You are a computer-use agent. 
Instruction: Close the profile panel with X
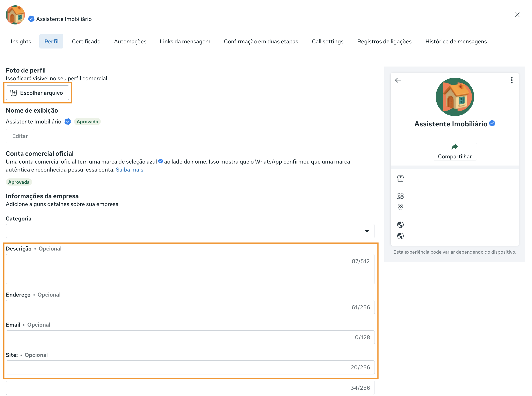517,15
